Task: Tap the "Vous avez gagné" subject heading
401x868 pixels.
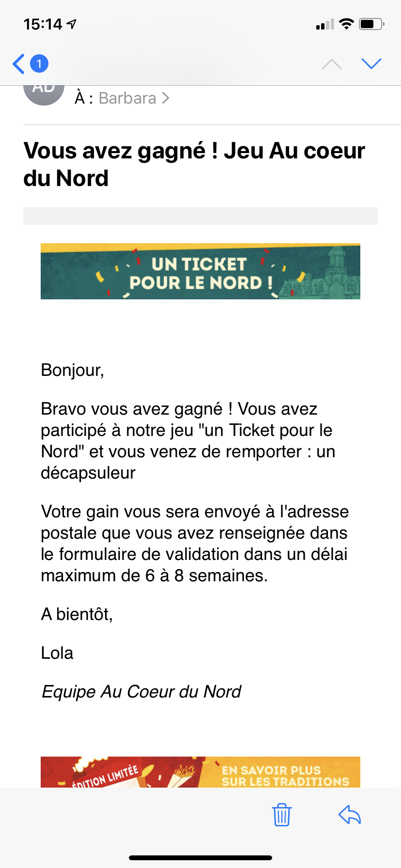Action: (194, 164)
